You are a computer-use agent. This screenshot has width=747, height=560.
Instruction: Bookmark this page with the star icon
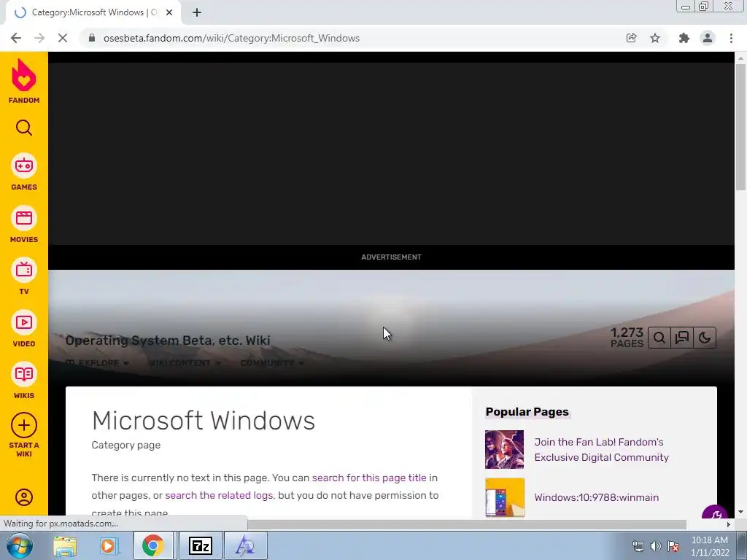tap(655, 38)
